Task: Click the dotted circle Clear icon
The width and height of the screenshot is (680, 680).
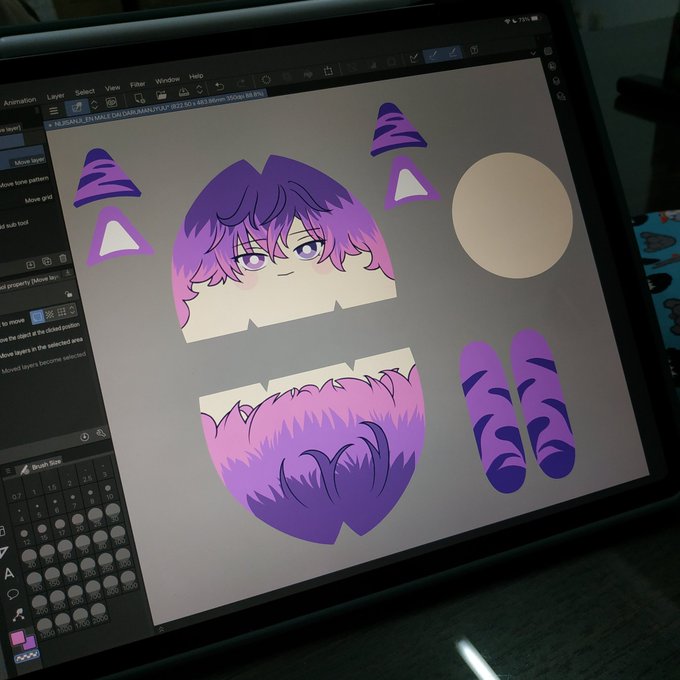Action: pyautogui.click(x=266, y=80)
